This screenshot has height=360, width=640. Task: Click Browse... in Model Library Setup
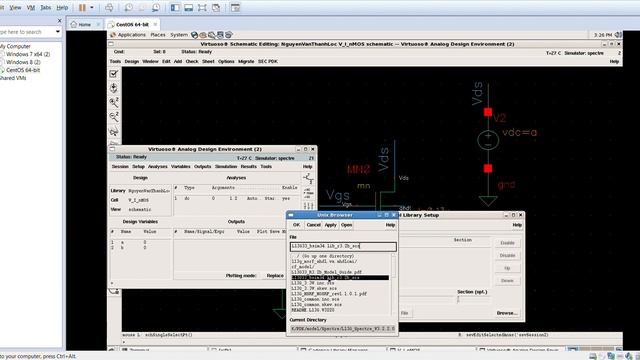[507, 313]
